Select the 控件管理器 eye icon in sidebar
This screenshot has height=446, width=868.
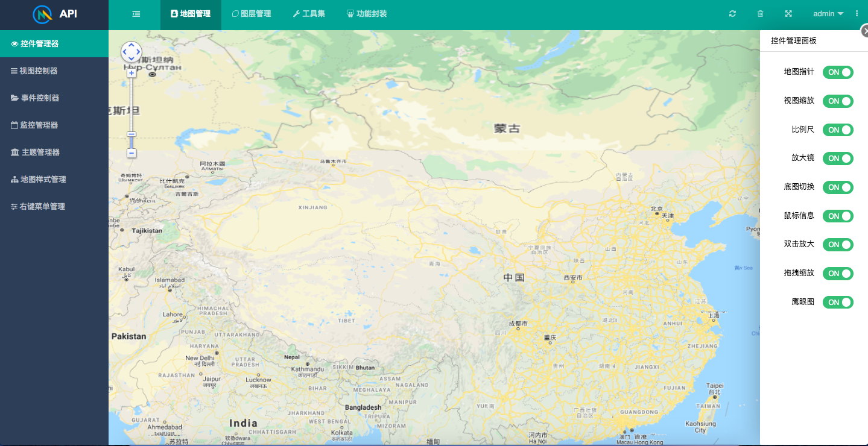pyautogui.click(x=13, y=43)
